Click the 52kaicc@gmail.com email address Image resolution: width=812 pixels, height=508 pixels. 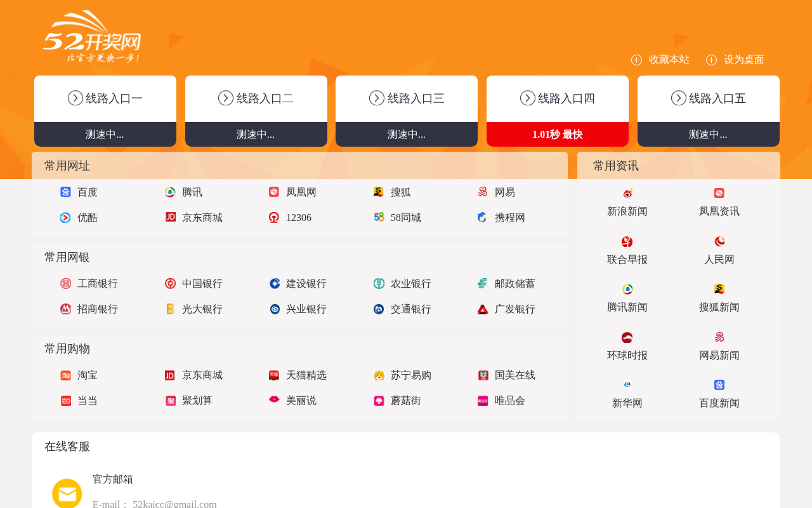click(x=174, y=504)
